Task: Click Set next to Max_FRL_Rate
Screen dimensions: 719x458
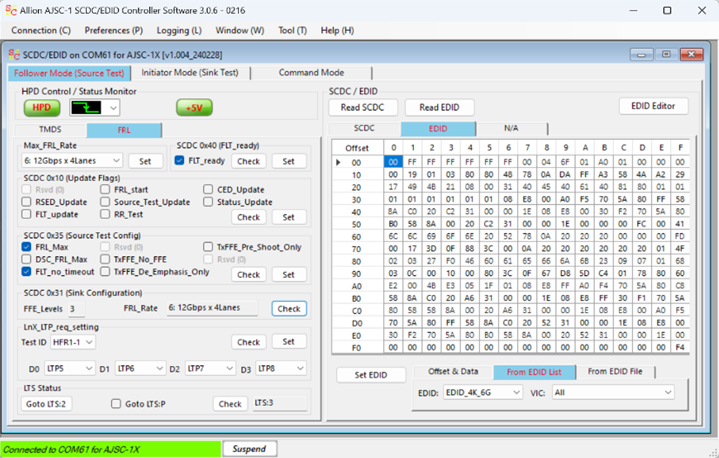Action: pyautogui.click(x=145, y=161)
